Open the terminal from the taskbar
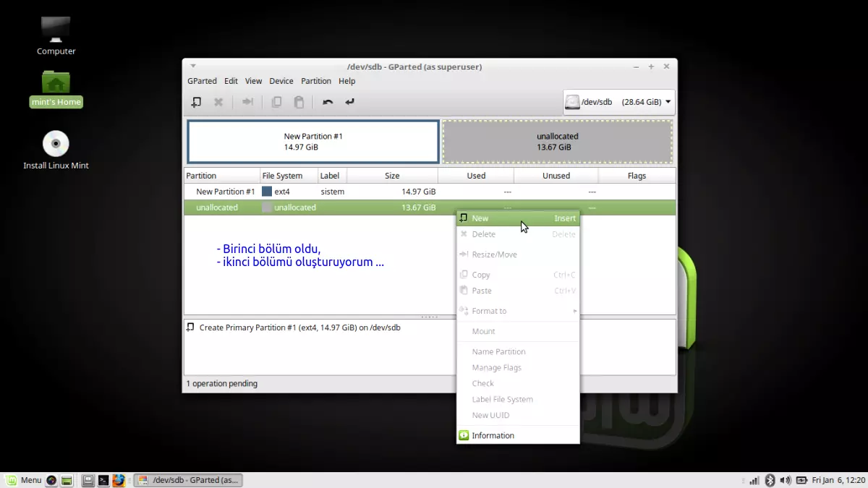 [x=104, y=480]
